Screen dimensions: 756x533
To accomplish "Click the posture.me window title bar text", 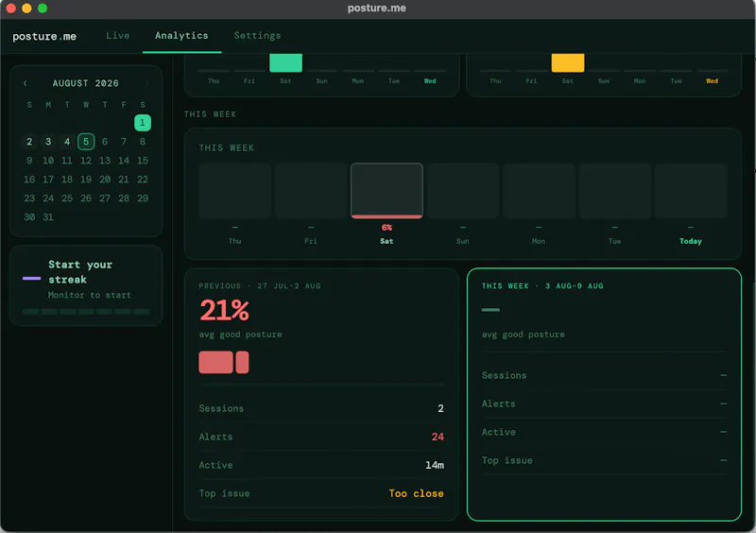I will (376, 9).
